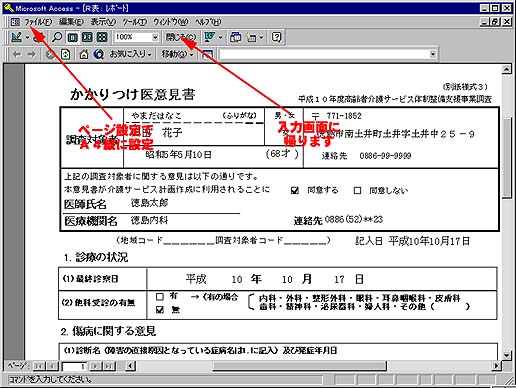Click the Search the Web globe icon

99,54
